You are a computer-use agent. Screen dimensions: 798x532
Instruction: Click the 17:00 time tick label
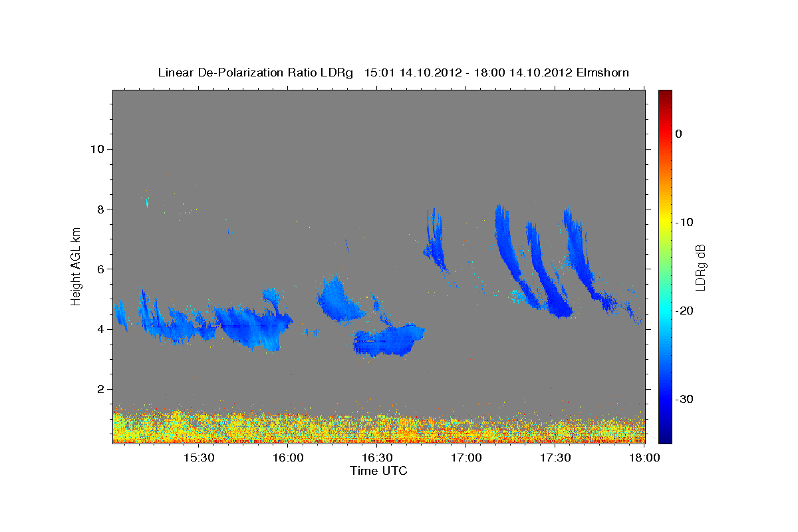tap(466, 458)
